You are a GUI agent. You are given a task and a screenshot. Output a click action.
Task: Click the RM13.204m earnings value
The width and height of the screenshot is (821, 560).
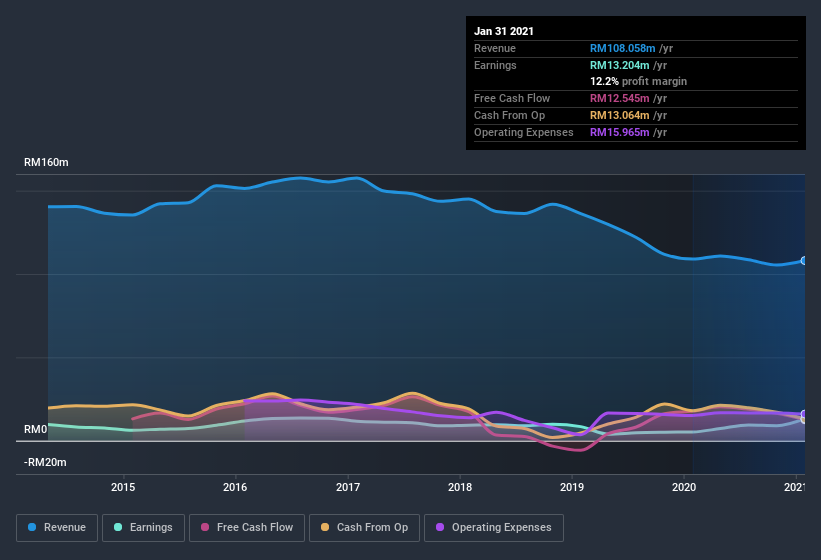coord(619,65)
